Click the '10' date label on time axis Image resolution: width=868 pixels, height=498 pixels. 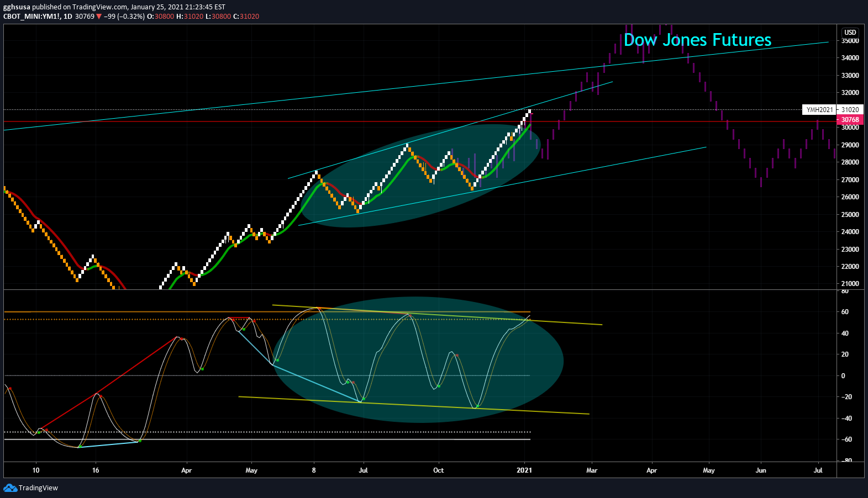(x=36, y=470)
